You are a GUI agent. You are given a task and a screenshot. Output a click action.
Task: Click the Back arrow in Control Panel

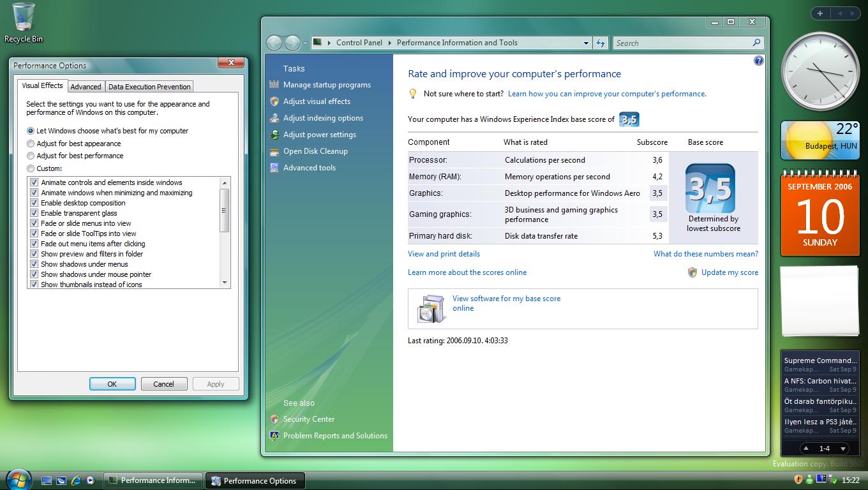click(x=274, y=43)
